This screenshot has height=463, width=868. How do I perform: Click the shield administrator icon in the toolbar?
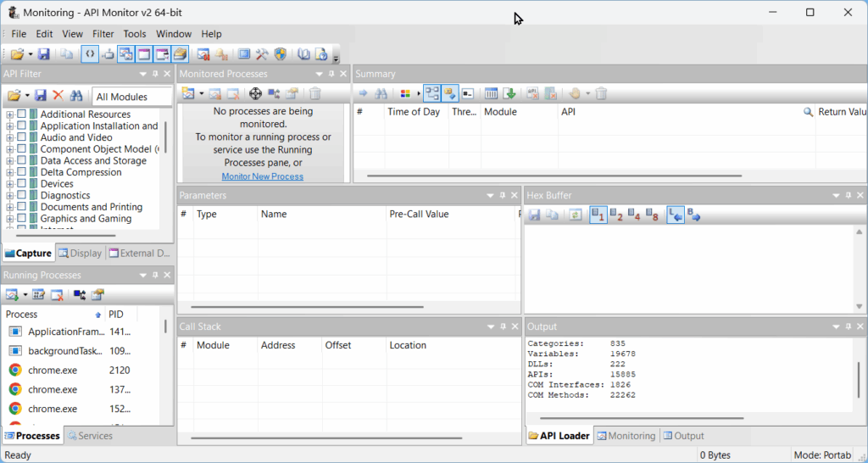pos(281,53)
